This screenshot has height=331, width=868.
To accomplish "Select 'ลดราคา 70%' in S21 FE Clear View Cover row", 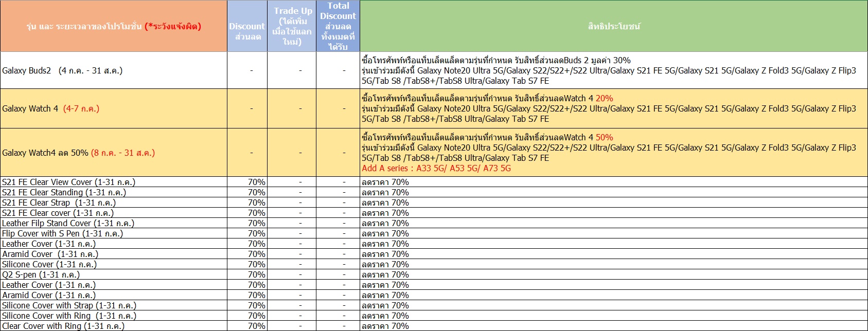I will [x=614, y=182].
